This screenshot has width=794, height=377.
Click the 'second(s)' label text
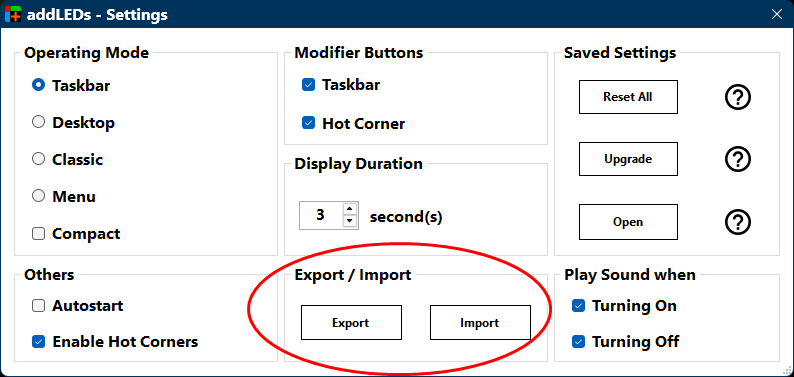pyautogui.click(x=406, y=217)
